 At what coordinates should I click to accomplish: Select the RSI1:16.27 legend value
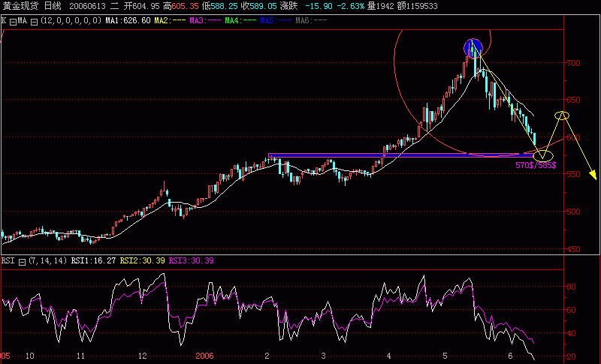point(93,260)
